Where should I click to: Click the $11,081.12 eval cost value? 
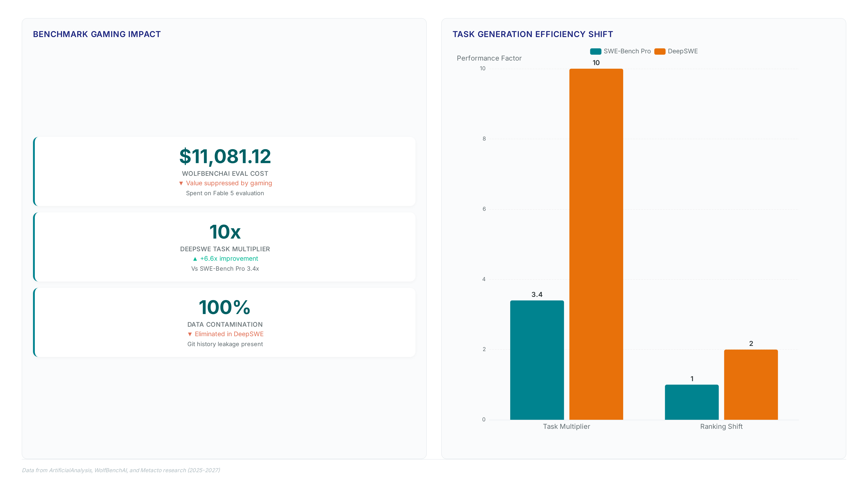[225, 157]
